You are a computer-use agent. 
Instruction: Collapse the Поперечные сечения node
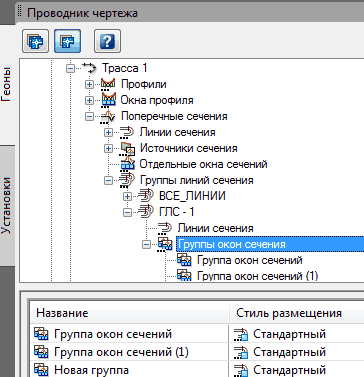(x=89, y=116)
